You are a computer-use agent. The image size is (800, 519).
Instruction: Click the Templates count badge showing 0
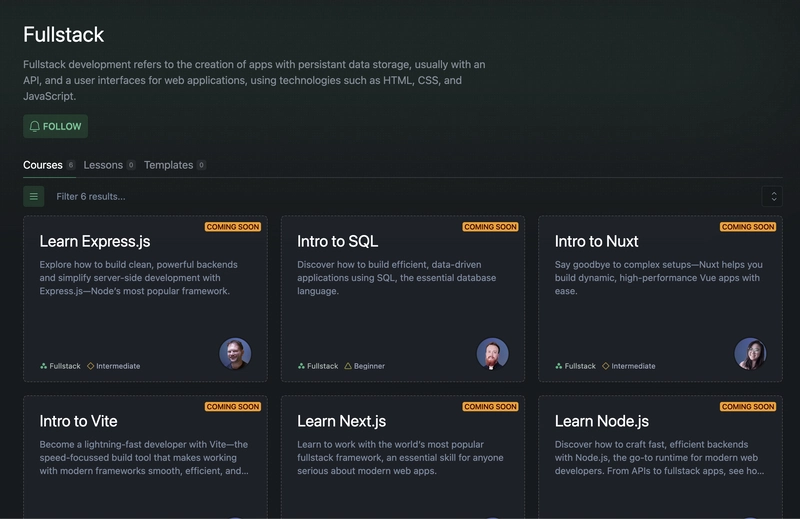coord(202,165)
